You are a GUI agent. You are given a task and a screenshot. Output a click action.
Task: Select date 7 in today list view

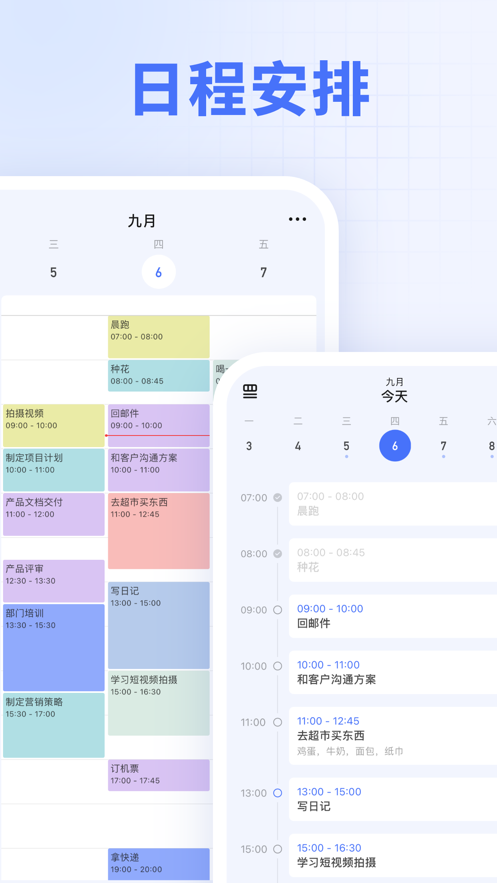tap(444, 446)
